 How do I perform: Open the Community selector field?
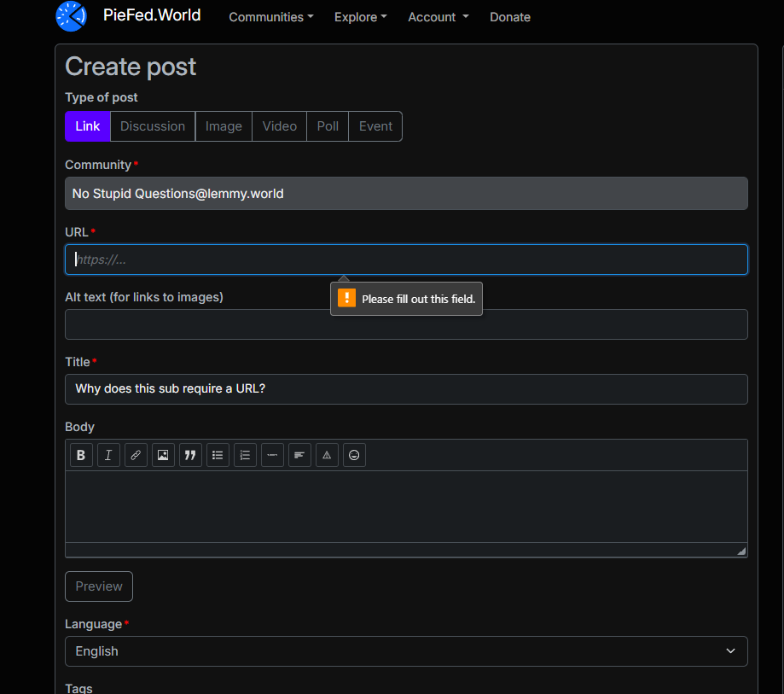[x=406, y=193]
